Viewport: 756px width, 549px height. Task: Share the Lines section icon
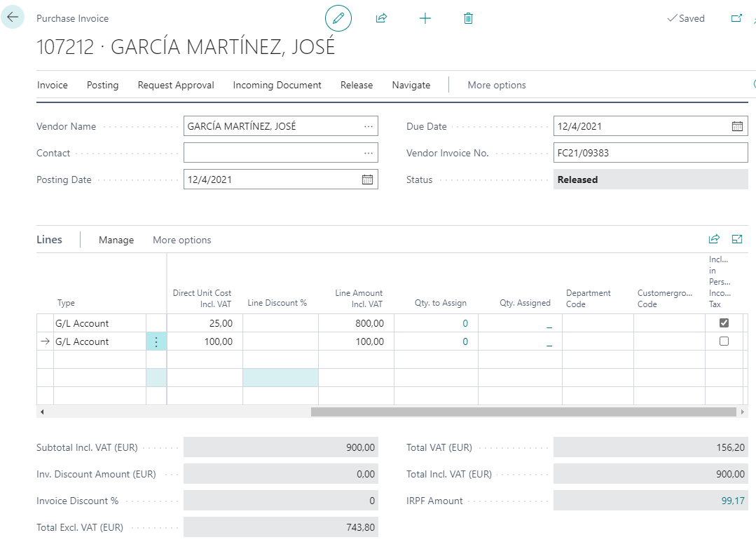coord(714,239)
